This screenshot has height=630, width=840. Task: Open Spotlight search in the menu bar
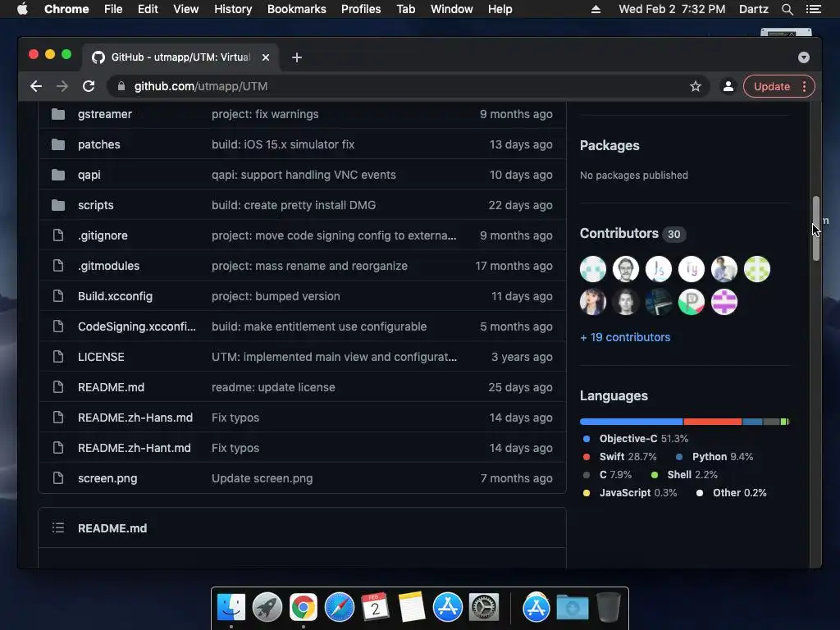click(x=787, y=9)
